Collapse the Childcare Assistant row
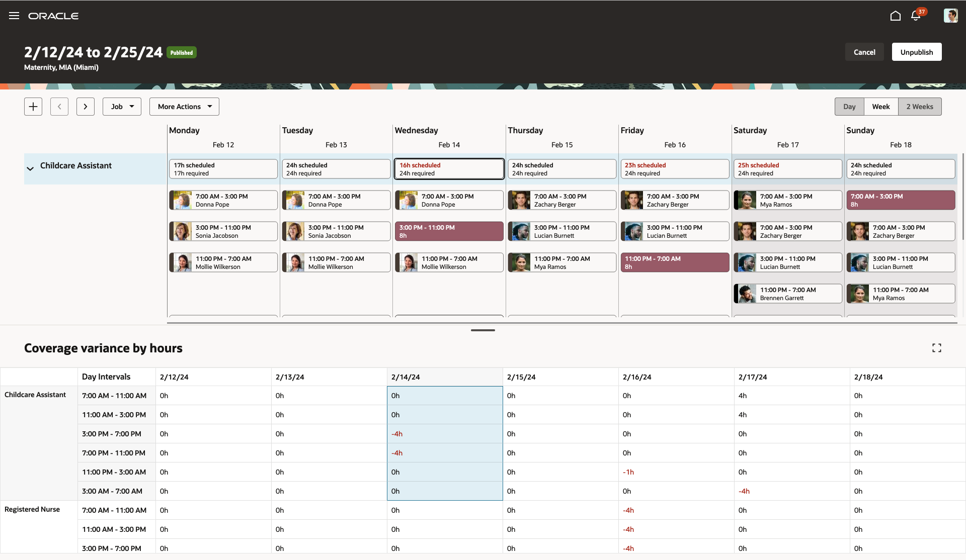Viewport: 966px width, 560px height. (x=30, y=168)
